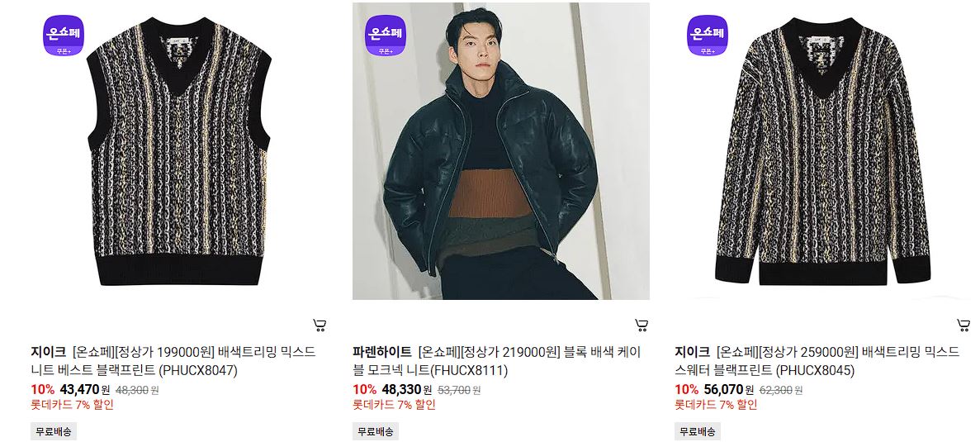Click the 온쇼페 badge on the model photo
980x442 pixels.
point(386,35)
